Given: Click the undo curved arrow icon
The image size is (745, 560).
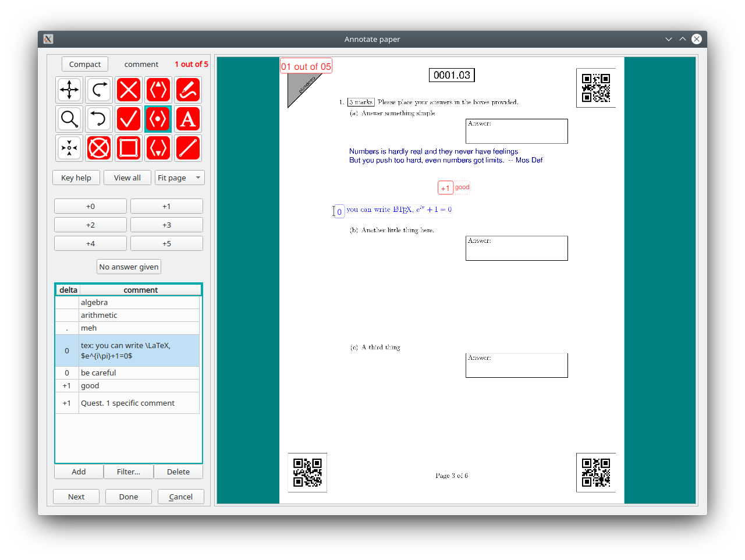Looking at the screenshot, I should (x=99, y=119).
